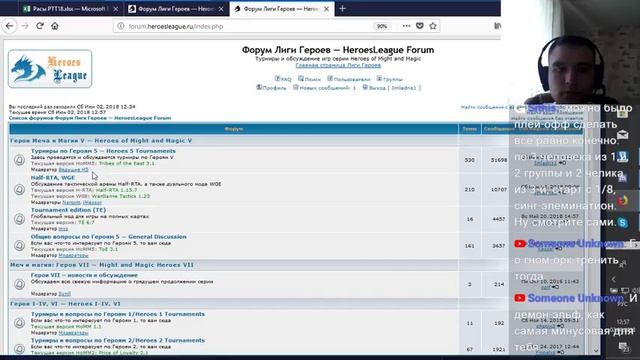Click the page scrollbar down arrow
640x360 pixels.
click(596, 350)
